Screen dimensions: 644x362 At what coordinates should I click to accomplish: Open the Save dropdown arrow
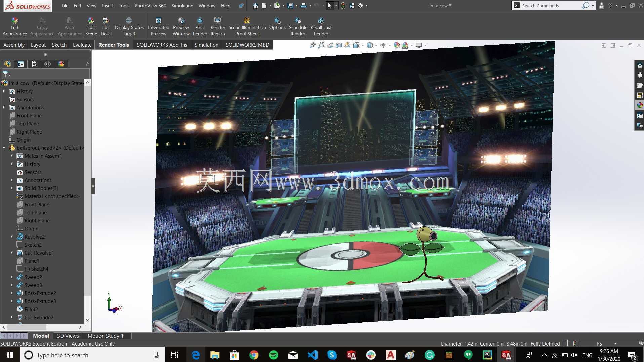point(297,6)
